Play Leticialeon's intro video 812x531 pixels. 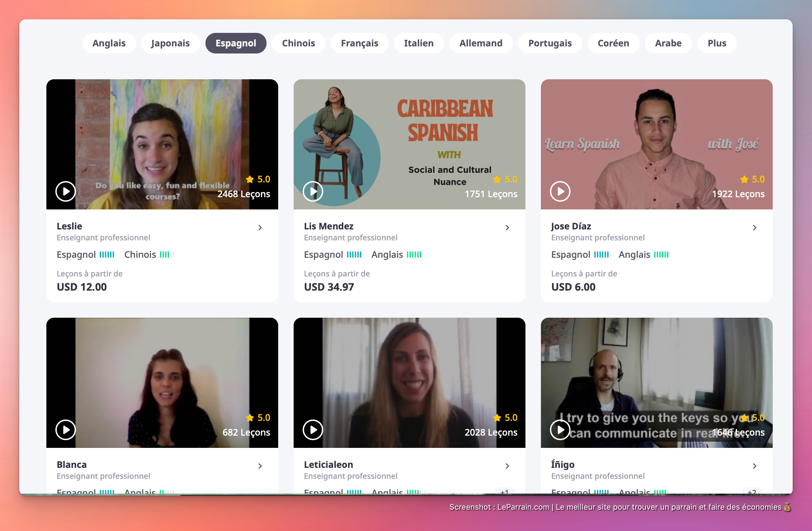[313, 430]
